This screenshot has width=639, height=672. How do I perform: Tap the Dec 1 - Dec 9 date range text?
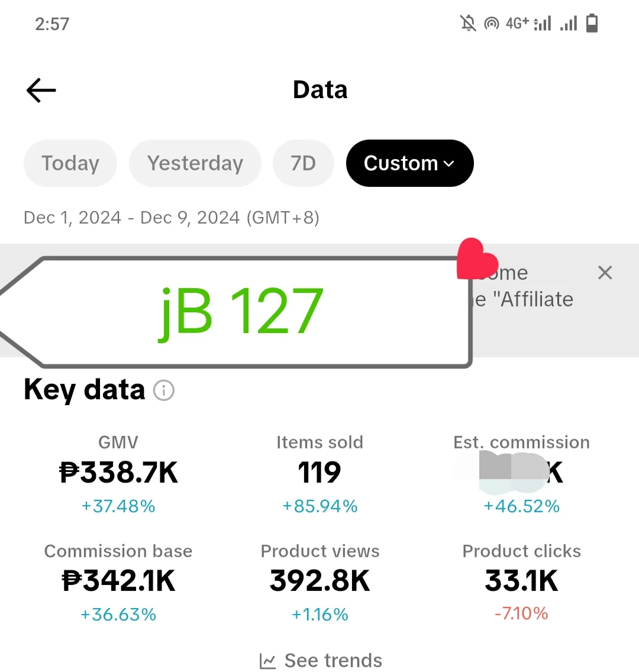[x=172, y=218]
